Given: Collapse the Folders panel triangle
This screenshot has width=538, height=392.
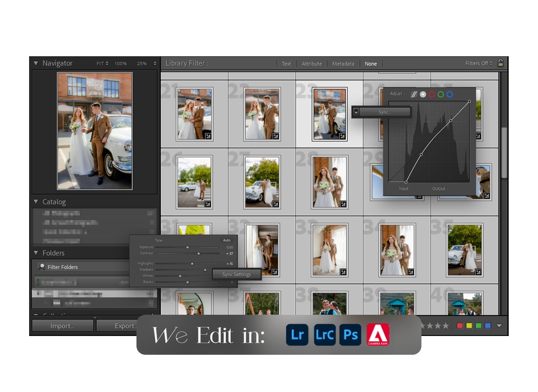Looking at the screenshot, I should pos(36,253).
